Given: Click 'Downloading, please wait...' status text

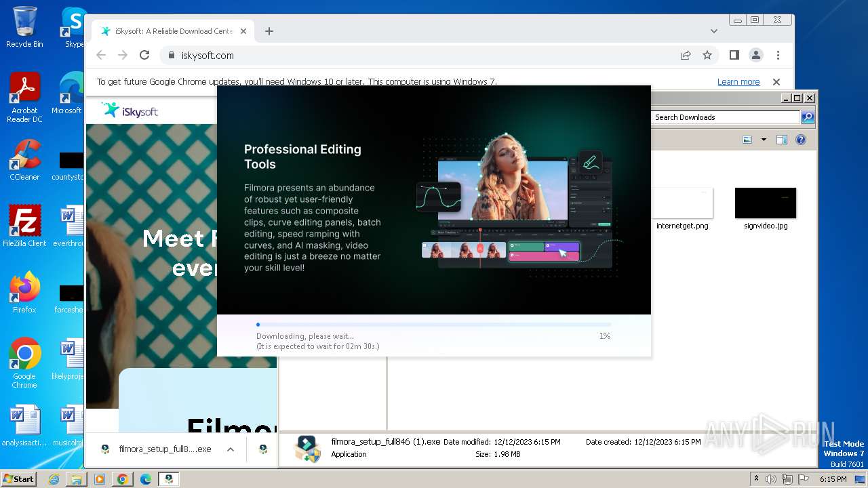Looking at the screenshot, I should pyautogui.click(x=305, y=336).
